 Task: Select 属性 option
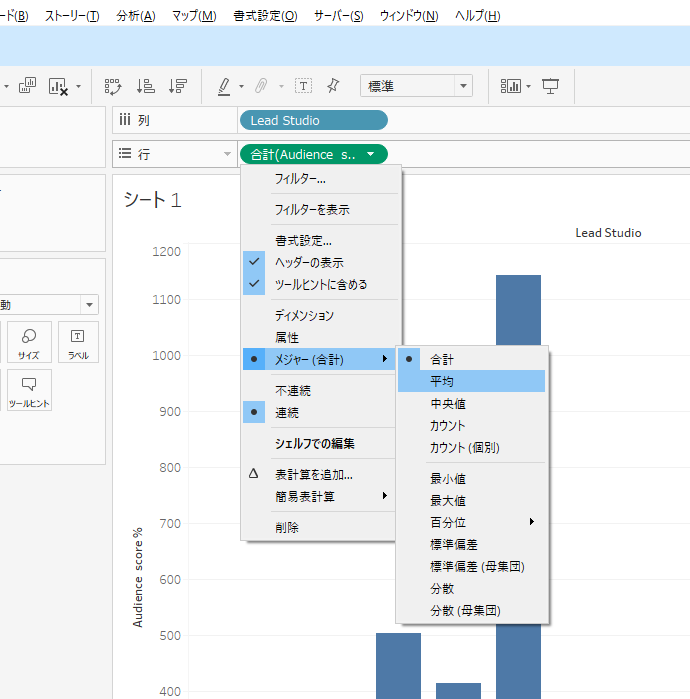click(x=321, y=337)
